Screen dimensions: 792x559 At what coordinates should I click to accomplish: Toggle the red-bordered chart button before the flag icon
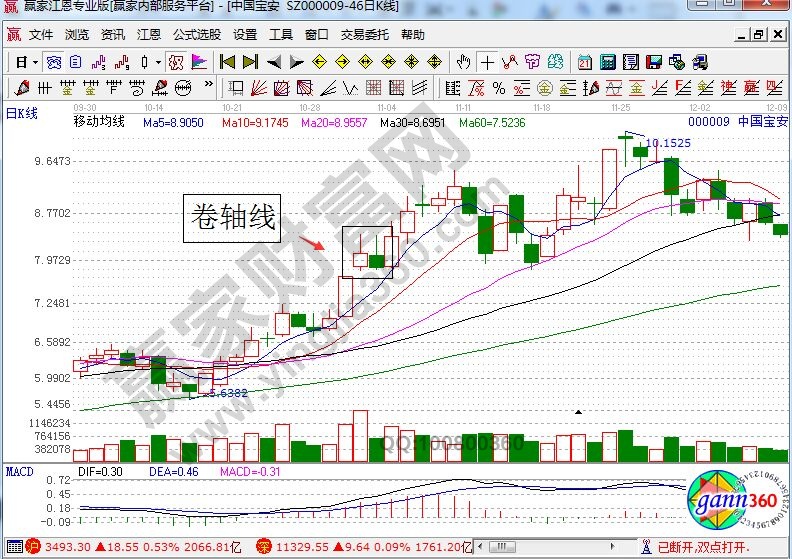point(176,62)
